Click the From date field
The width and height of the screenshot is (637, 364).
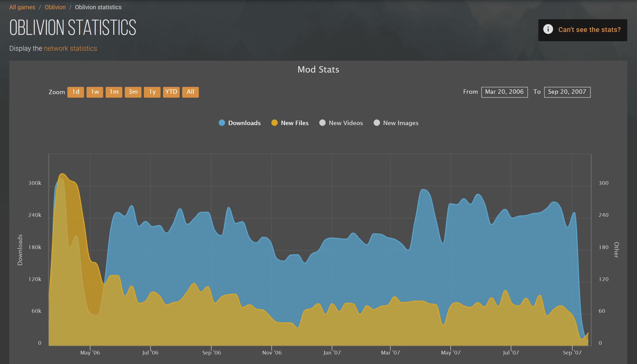tap(504, 92)
